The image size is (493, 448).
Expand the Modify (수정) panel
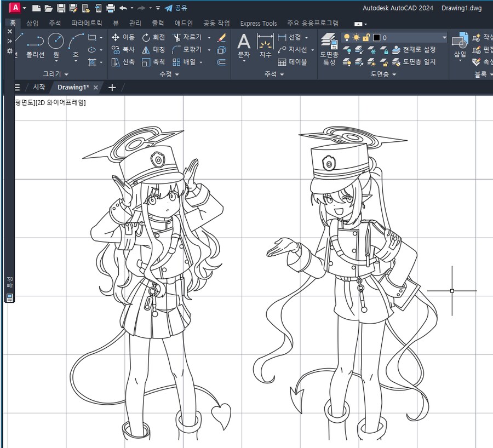[169, 74]
